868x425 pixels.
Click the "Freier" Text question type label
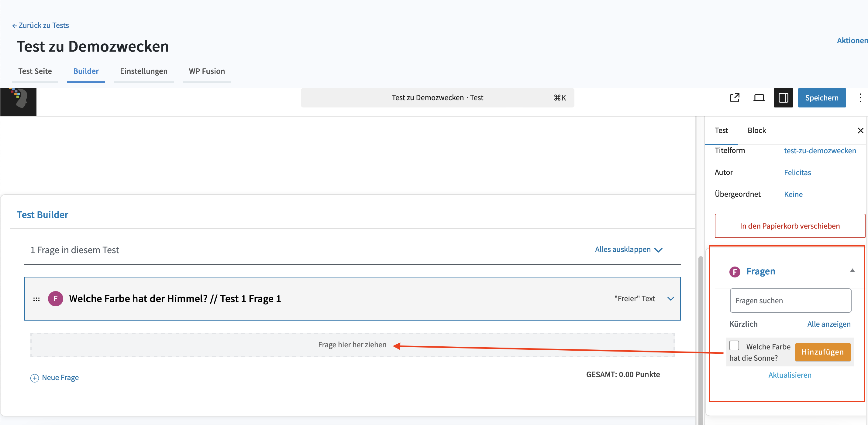point(635,298)
